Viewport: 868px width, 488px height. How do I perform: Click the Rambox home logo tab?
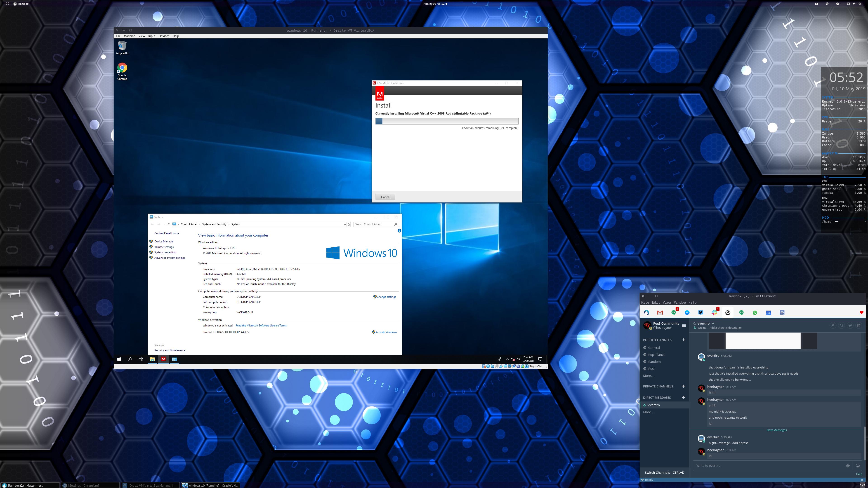tap(646, 312)
